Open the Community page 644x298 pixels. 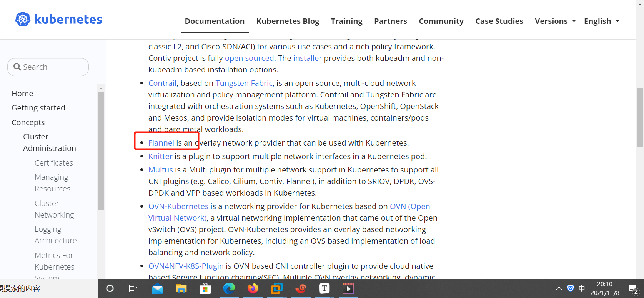pos(441,21)
